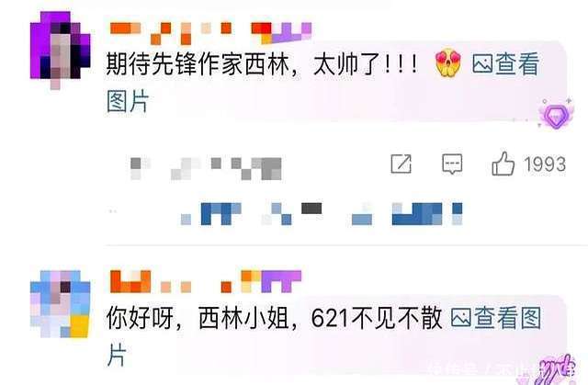Click picture icon after 621不见不散
Viewport: 588px width, 385px height.
click(x=461, y=318)
